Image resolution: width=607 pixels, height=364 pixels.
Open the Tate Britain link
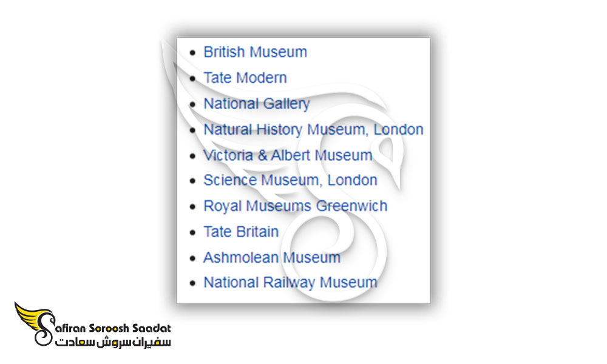click(241, 232)
